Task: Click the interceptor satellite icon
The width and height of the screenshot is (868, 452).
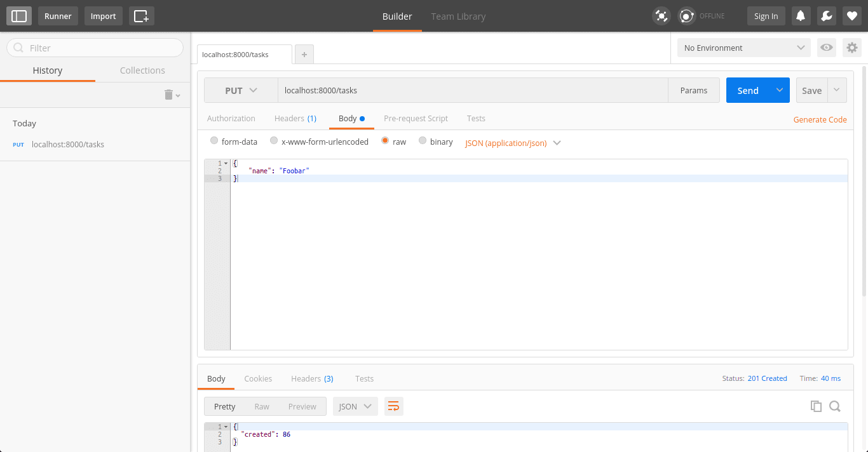Action: point(661,16)
